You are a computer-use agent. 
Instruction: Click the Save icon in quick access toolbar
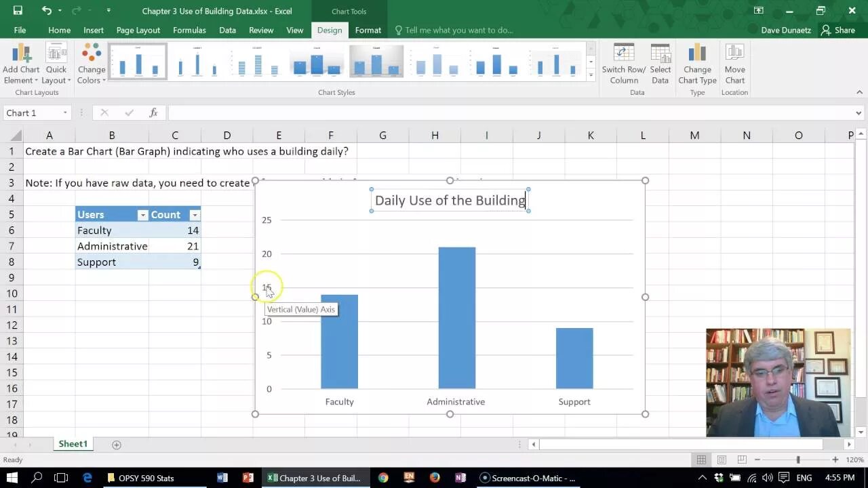[x=18, y=11]
